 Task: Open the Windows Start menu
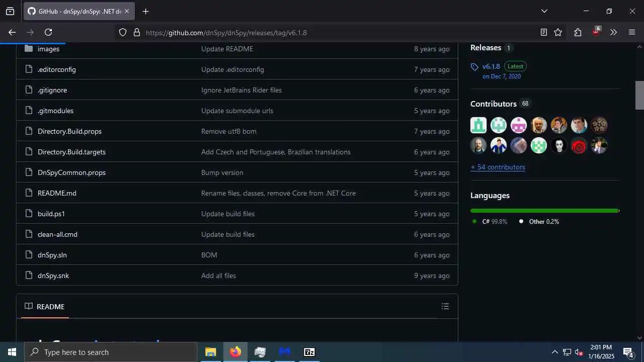[12, 352]
